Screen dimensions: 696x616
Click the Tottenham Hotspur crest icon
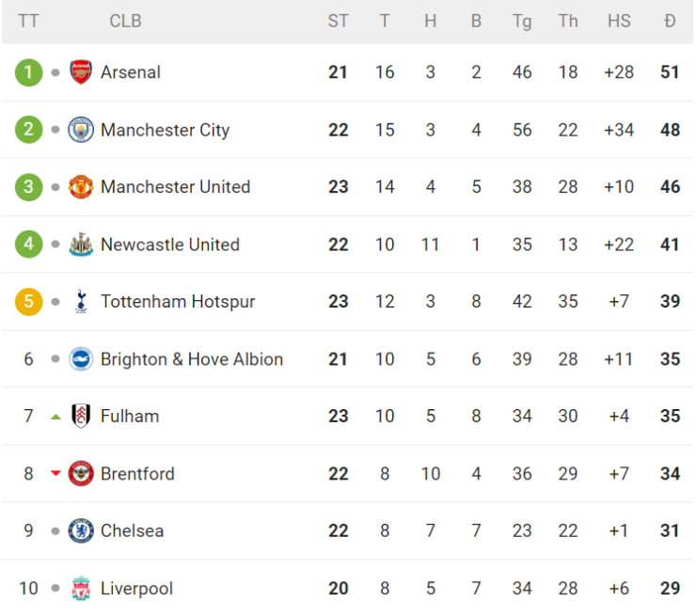[x=81, y=302]
